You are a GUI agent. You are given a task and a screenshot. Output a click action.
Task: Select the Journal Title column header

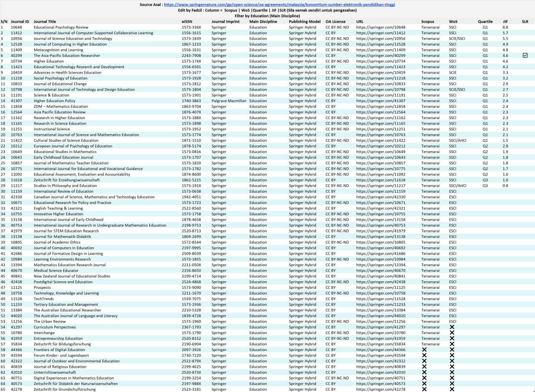(x=45, y=21)
